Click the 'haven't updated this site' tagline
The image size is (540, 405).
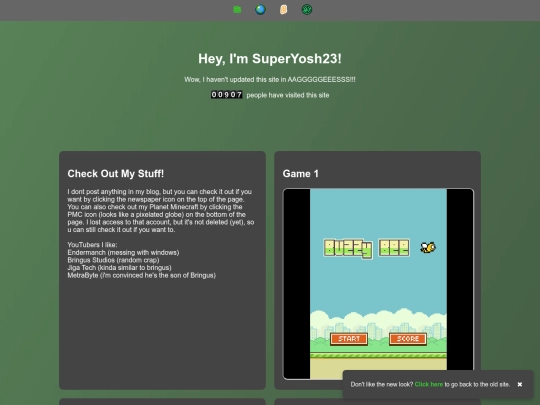point(270,80)
